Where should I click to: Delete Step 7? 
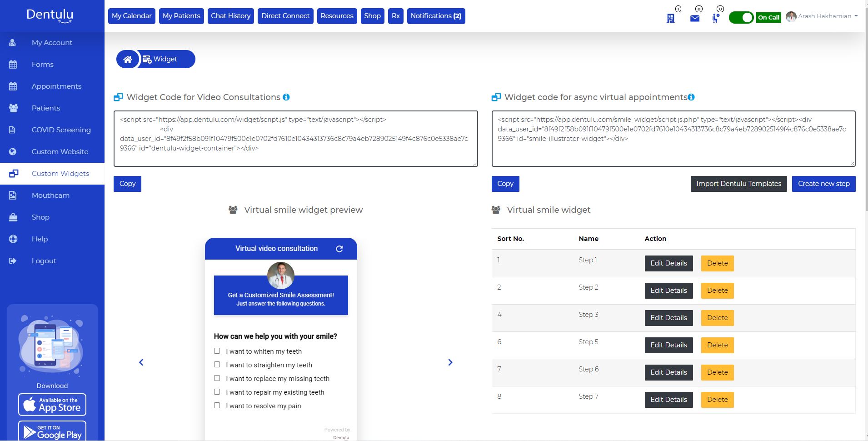point(718,400)
